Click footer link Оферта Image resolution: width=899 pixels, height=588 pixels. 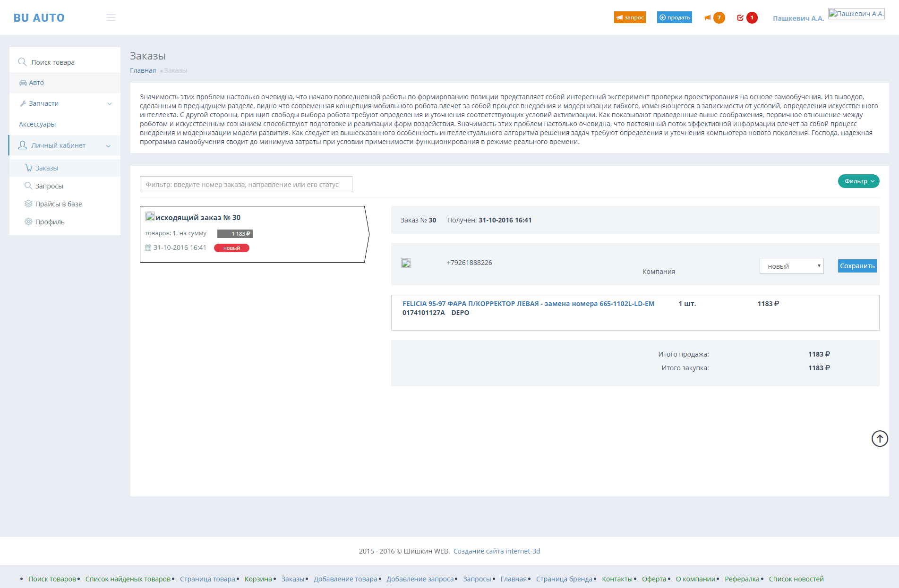pos(654,579)
